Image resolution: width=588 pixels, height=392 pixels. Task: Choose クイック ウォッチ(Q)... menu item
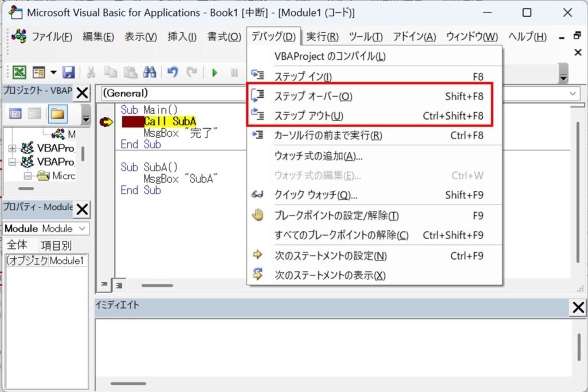[374, 195]
